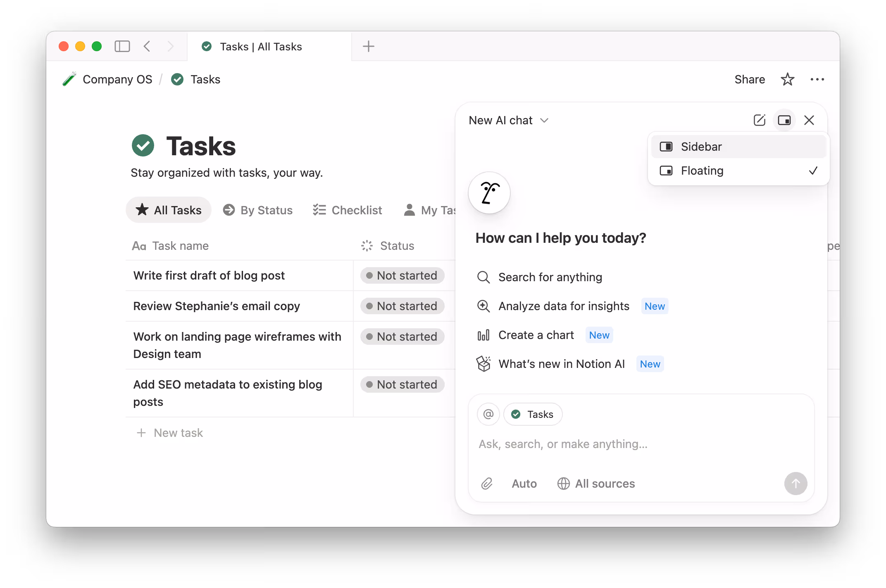Open the Auto model selector
Viewport: 886px width, 588px height.
(524, 484)
